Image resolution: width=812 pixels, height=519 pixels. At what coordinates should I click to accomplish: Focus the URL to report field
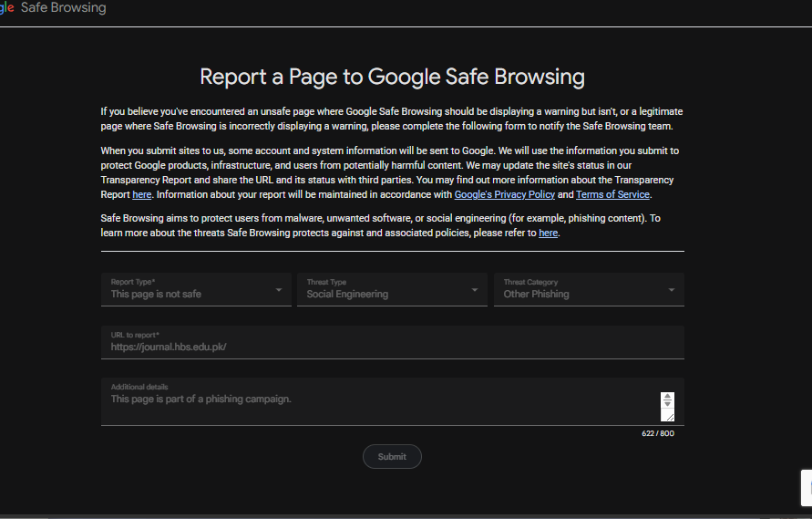393,342
